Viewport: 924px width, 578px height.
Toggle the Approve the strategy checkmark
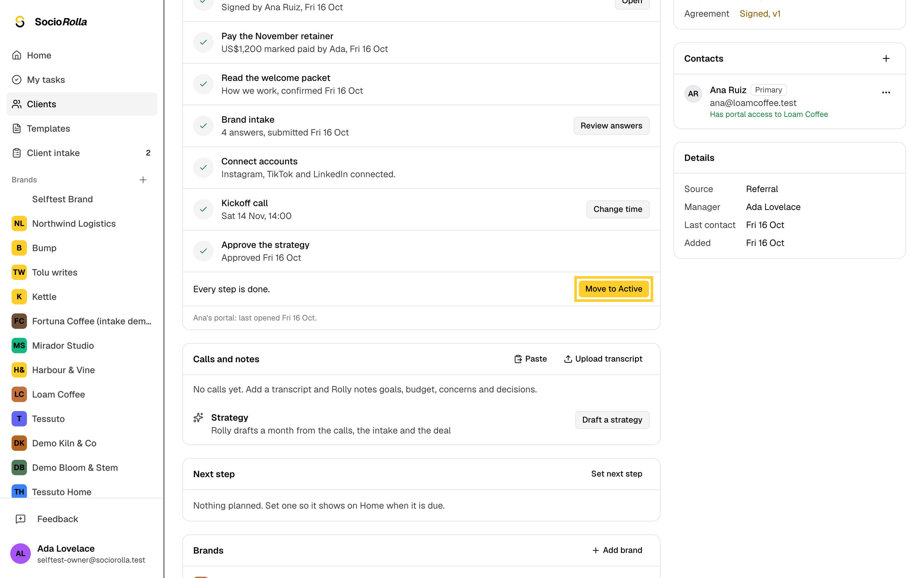pos(203,251)
